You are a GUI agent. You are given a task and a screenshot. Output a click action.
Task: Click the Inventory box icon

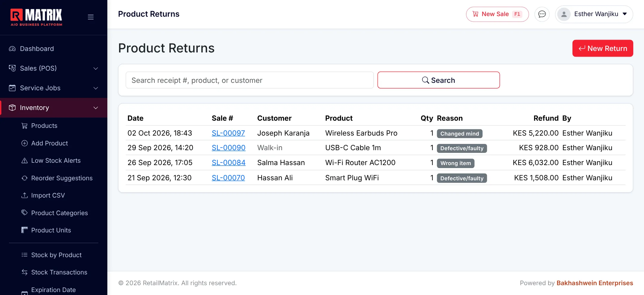click(12, 108)
